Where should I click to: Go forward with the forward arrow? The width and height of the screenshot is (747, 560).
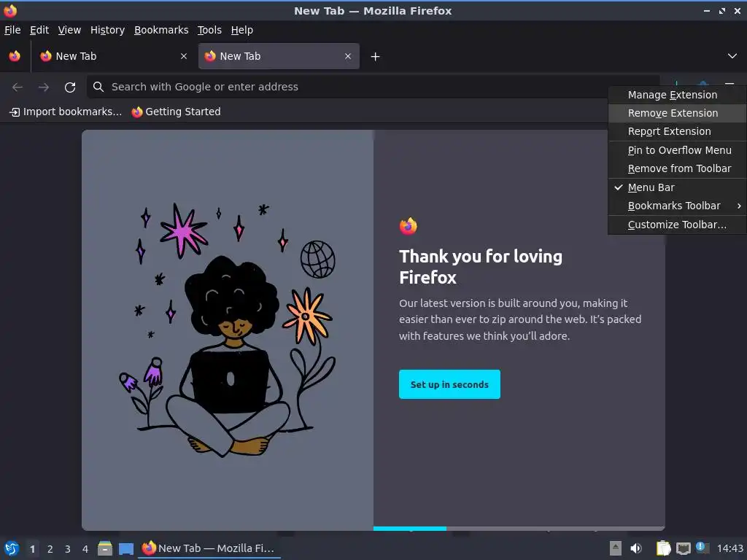44,87
